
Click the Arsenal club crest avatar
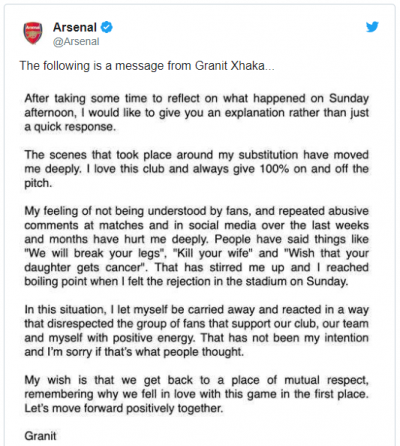[33, 33]
